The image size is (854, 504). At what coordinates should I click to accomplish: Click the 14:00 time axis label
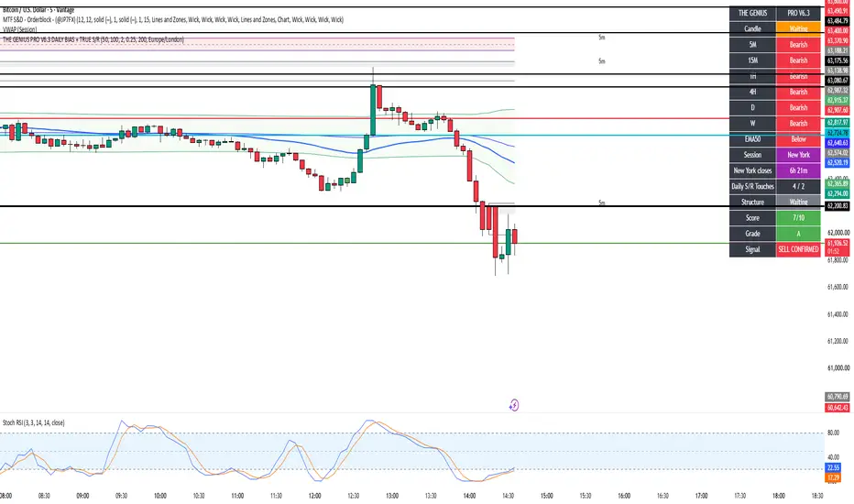coord(469,496)
